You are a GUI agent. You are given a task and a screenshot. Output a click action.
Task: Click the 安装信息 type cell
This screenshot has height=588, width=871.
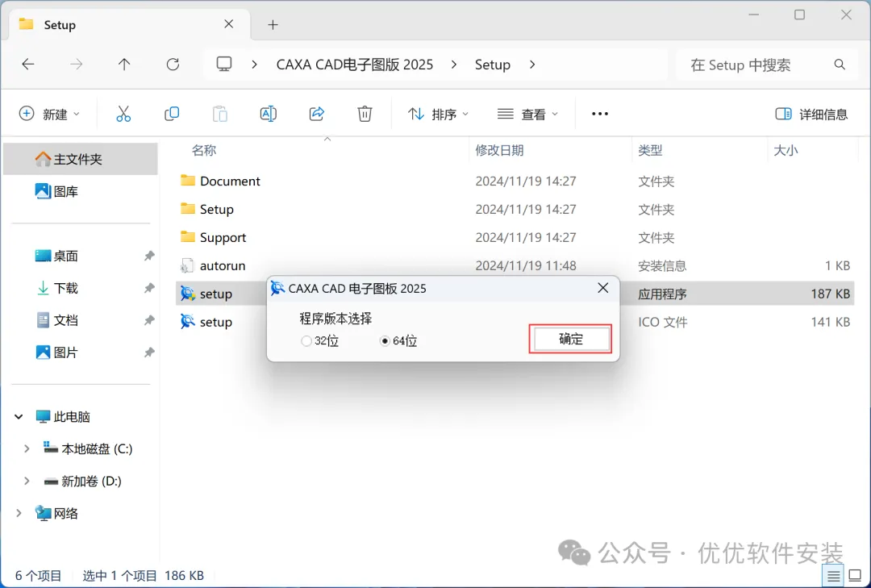[x=662, y=265]
